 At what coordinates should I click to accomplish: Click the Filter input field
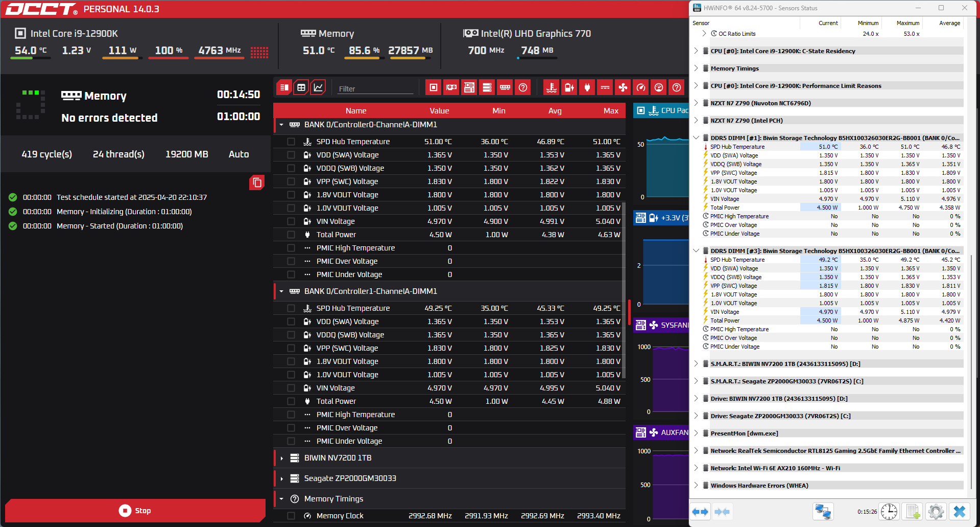click(375, 88)
